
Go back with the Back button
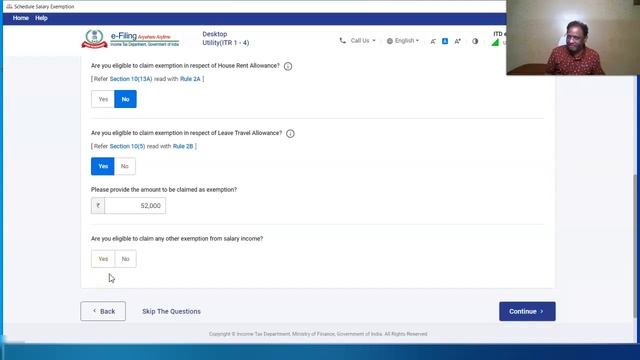(103, 311)
